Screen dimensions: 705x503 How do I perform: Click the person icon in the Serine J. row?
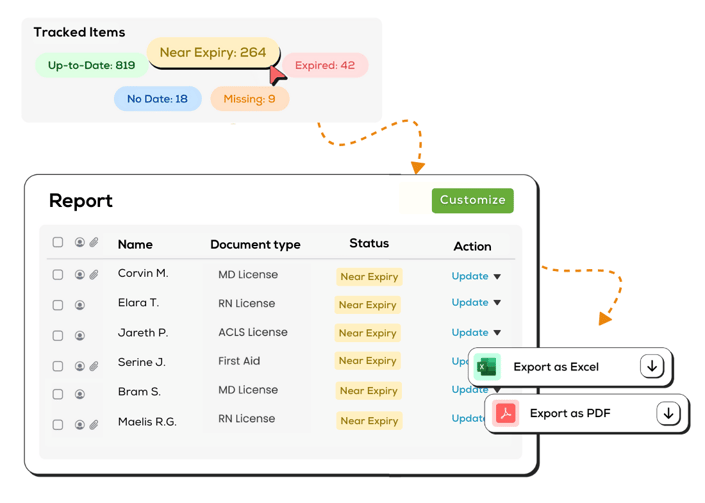(80, 366)
